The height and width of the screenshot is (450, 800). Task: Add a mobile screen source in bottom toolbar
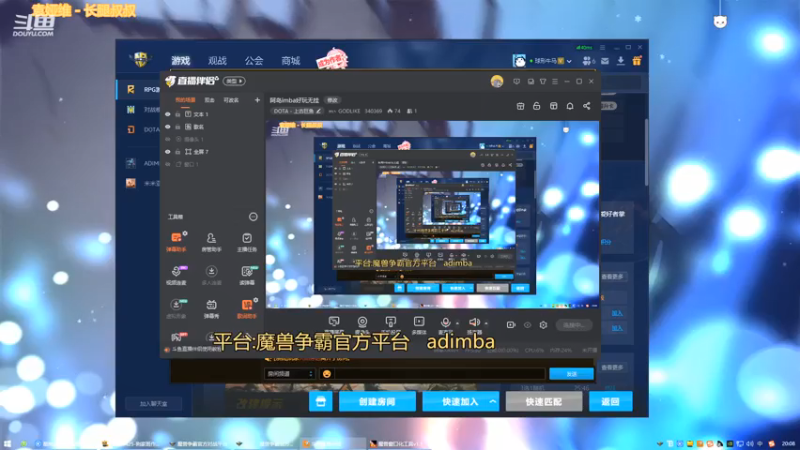click(390, 324)
